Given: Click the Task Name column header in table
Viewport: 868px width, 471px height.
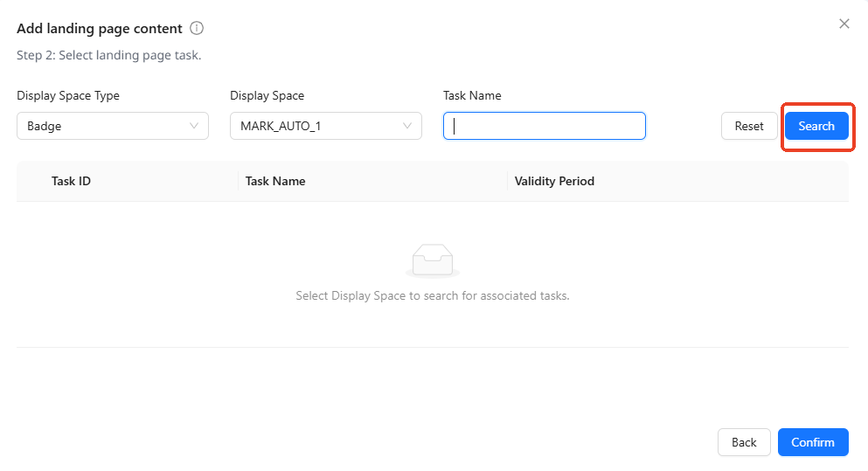Looking at the screenshot, I should [x=275, y=181].
